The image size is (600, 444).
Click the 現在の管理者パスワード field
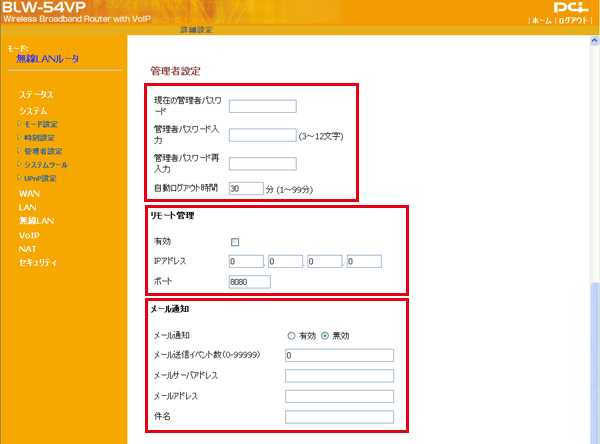[x=262, y=106]
